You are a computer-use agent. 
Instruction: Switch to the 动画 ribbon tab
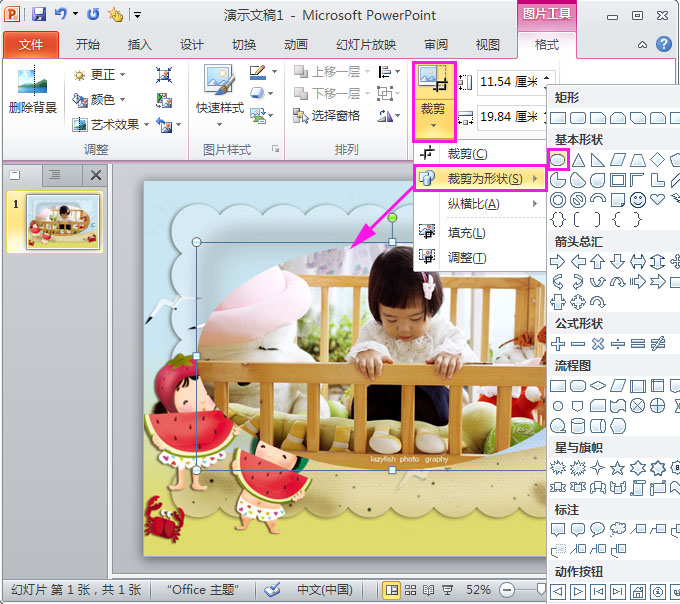(296, 44)
